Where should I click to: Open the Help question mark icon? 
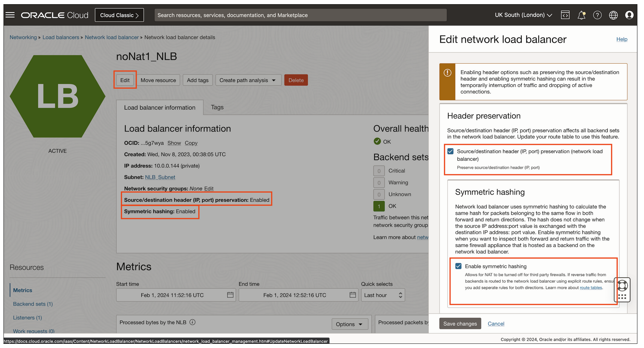[x=597, y=15]
